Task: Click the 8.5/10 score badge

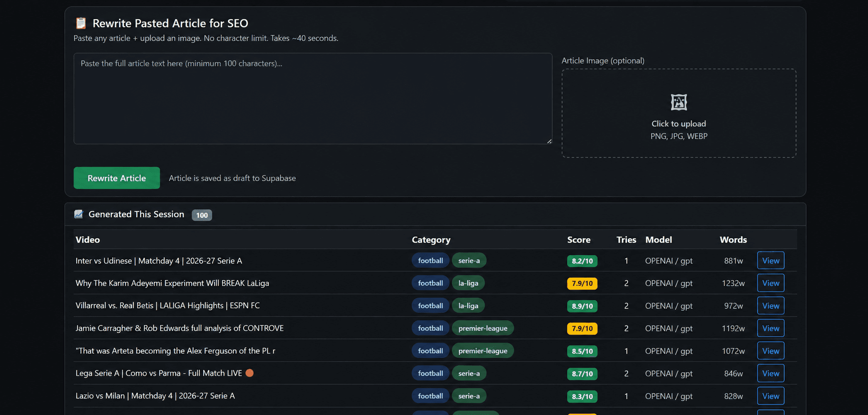Action: tap(582, 351)
